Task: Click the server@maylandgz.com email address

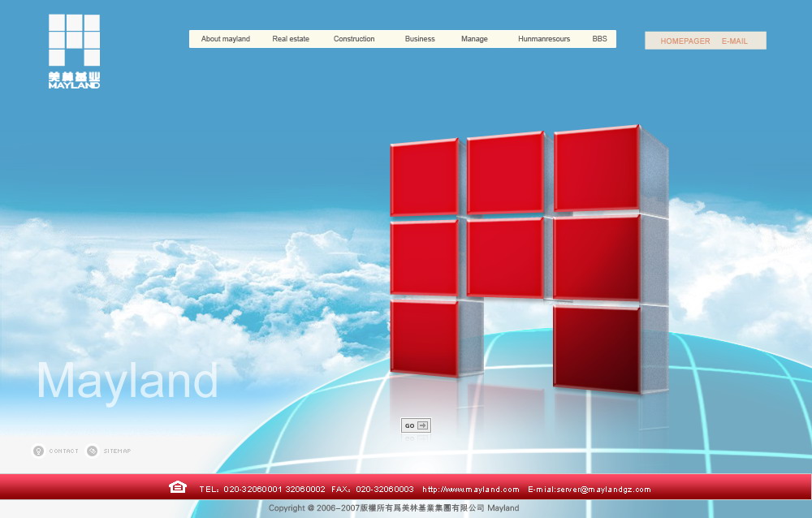Action: point(603,489)
